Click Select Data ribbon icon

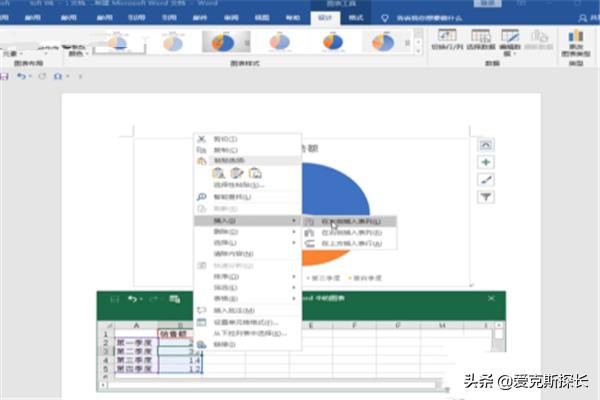click(481, 36)
